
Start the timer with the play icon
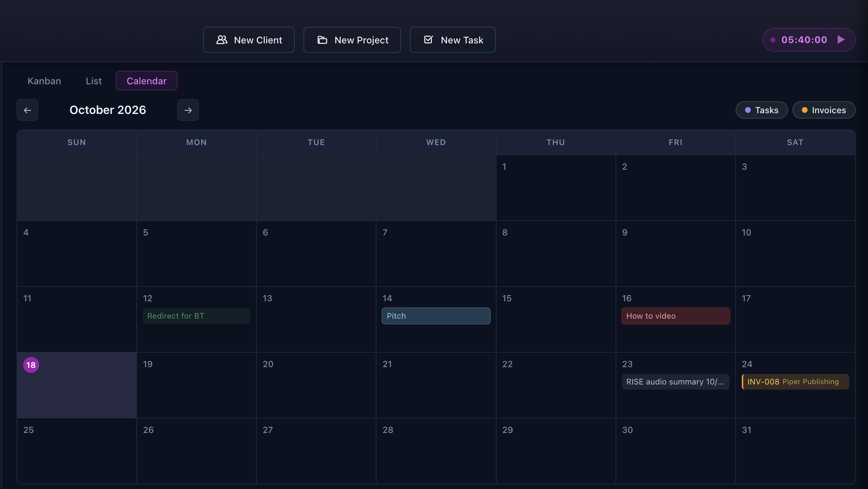[841, 40]
